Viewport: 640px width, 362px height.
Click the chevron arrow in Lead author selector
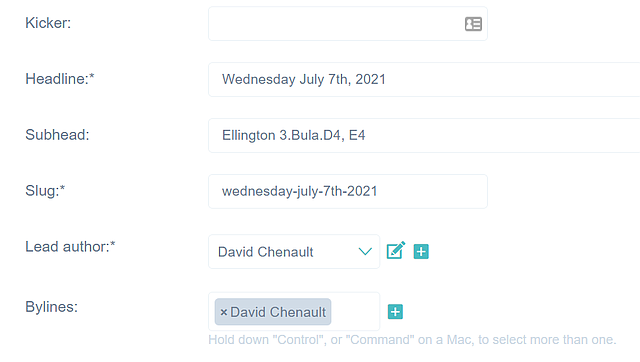click(x=365, y=251)
